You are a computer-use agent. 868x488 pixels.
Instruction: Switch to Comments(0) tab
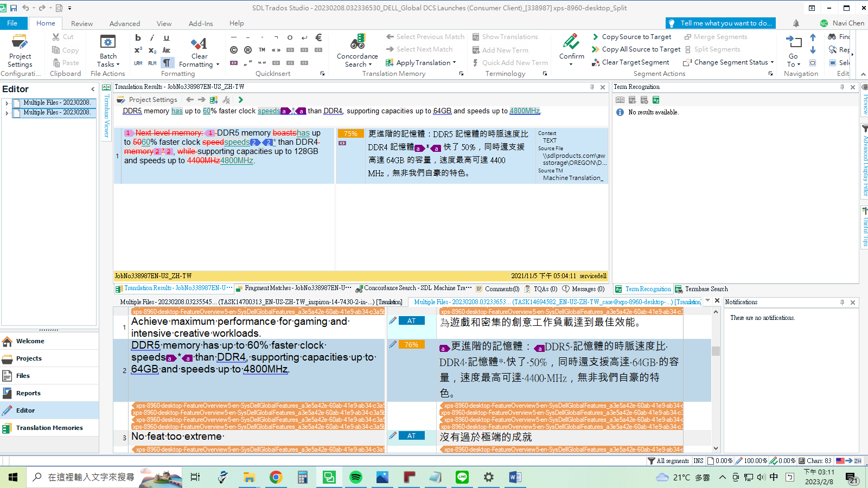coord(498,289)
